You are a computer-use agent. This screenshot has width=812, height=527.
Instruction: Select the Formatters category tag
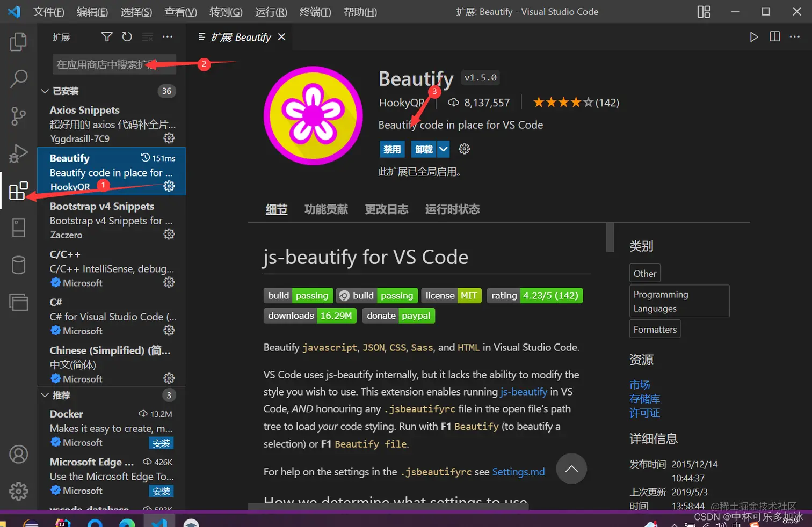click(x=655, y=329)
